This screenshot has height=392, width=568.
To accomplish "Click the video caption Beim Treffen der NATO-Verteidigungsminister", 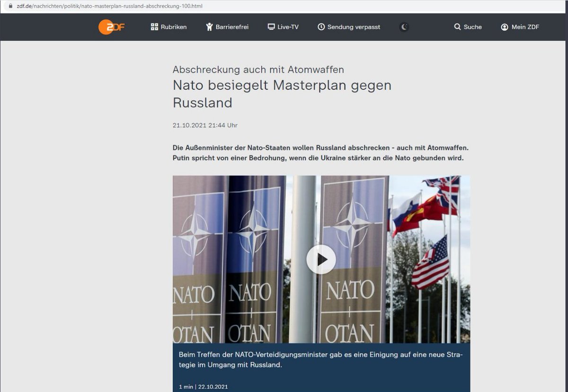I will pos(321,360).
